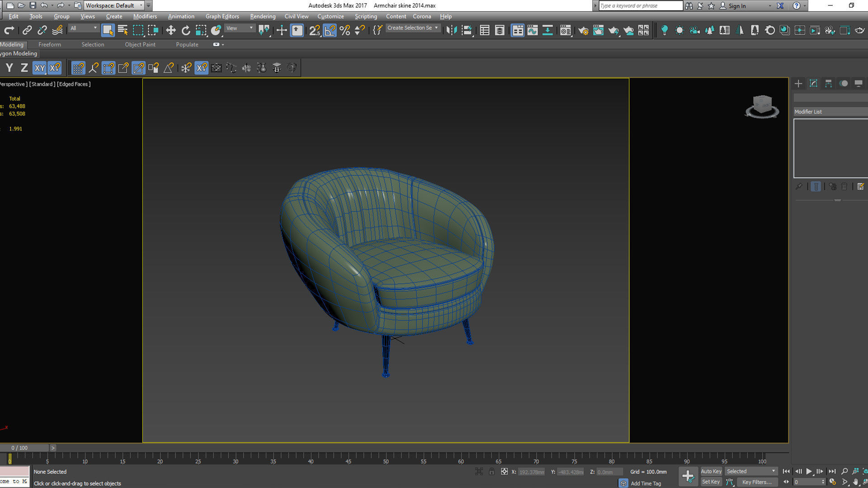Click the Mirror tool icon
This screenshot has width=868, height=488.
[x=451, y=30]
